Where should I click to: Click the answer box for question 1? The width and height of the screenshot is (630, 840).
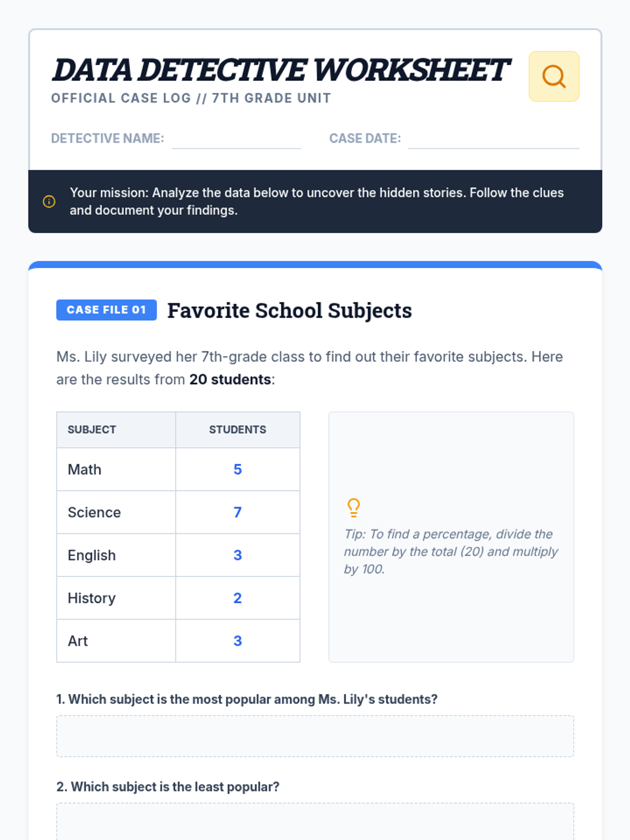(315, 736)
